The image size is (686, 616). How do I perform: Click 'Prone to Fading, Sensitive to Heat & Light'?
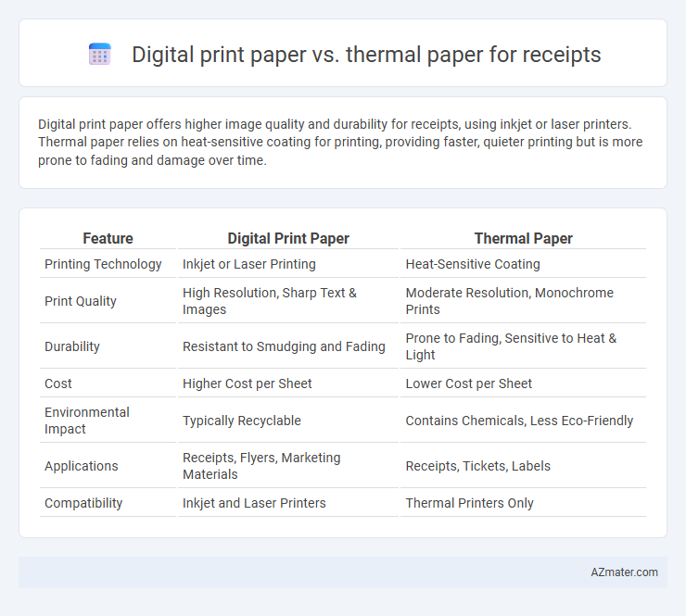coord(511,346)
